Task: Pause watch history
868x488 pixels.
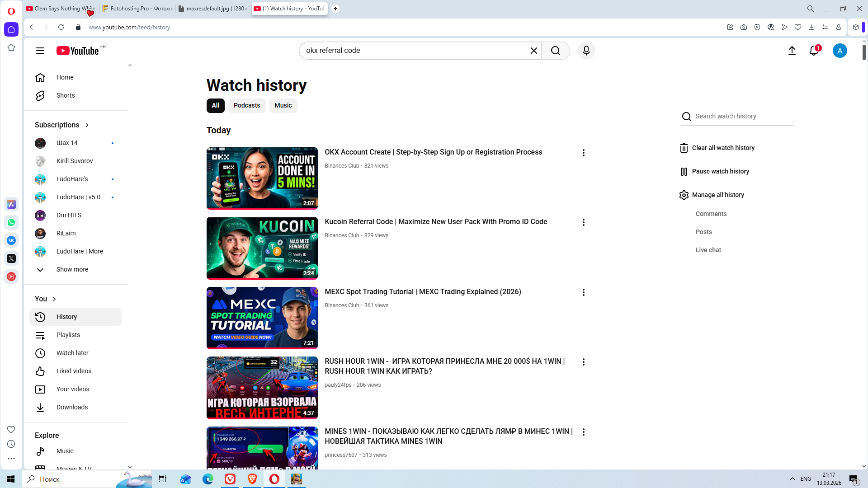Action: point(720,171)
